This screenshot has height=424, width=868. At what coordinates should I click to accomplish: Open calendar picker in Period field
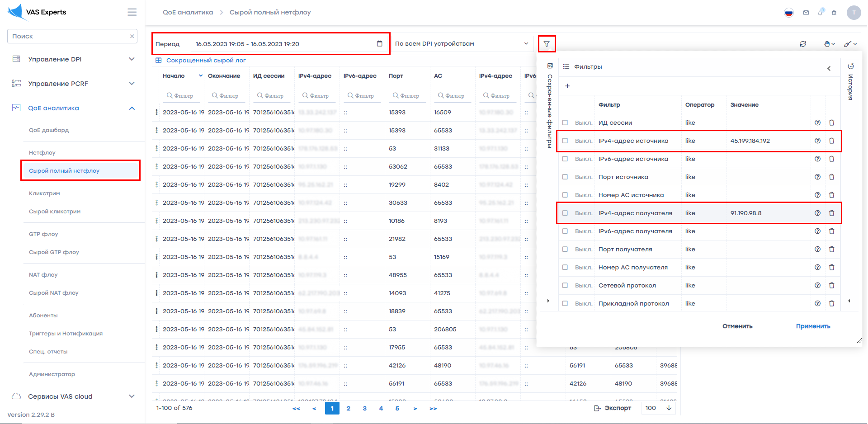coord(379,44)
